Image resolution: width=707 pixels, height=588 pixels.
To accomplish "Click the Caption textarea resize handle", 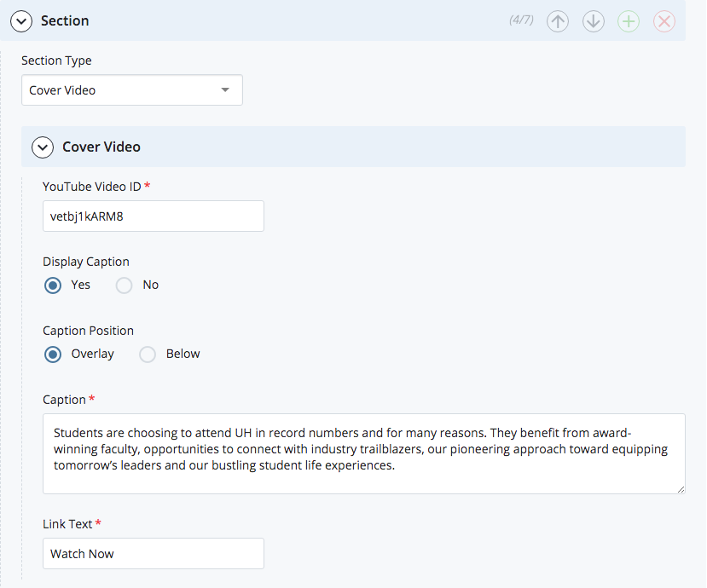I will (x=681, y=489).
